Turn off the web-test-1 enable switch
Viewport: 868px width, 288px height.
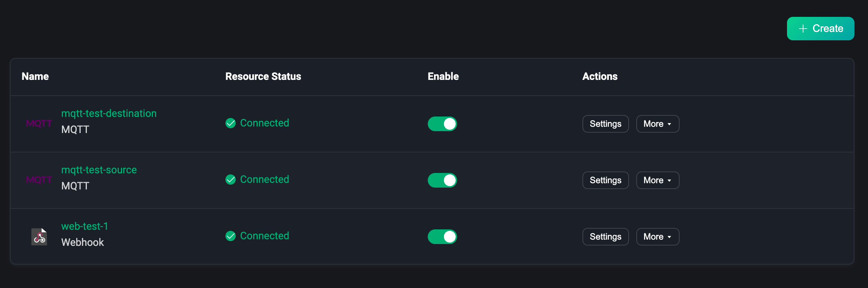coord(442,237)
